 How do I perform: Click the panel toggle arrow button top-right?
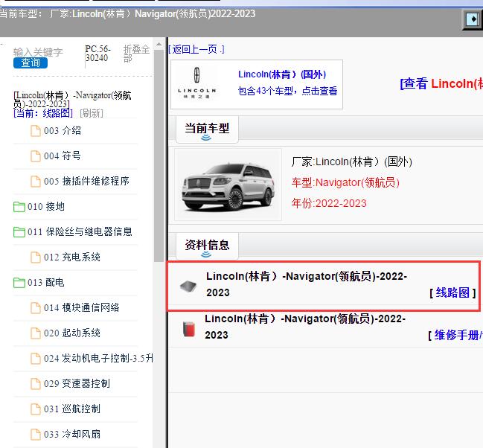pyautogui.click(x=473, y=19)
